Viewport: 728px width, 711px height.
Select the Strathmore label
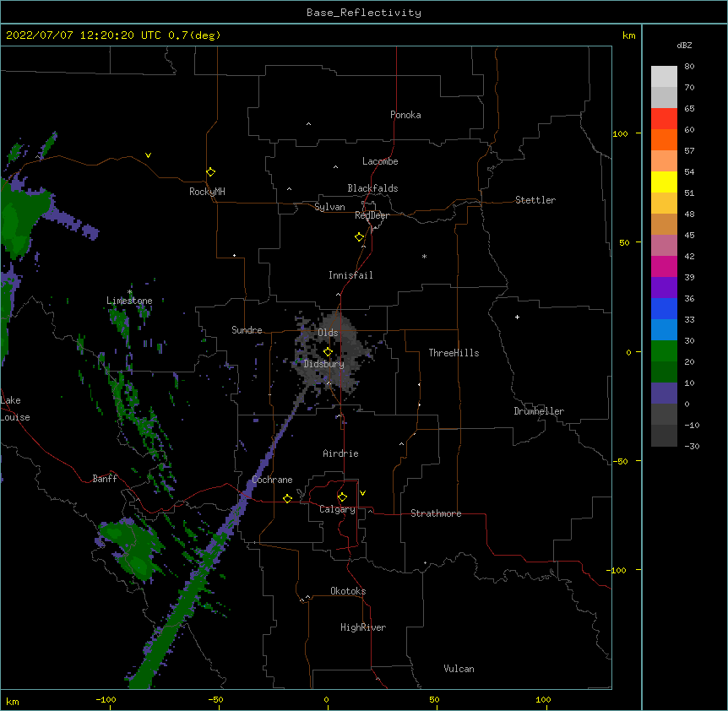(x=436, y=513)
